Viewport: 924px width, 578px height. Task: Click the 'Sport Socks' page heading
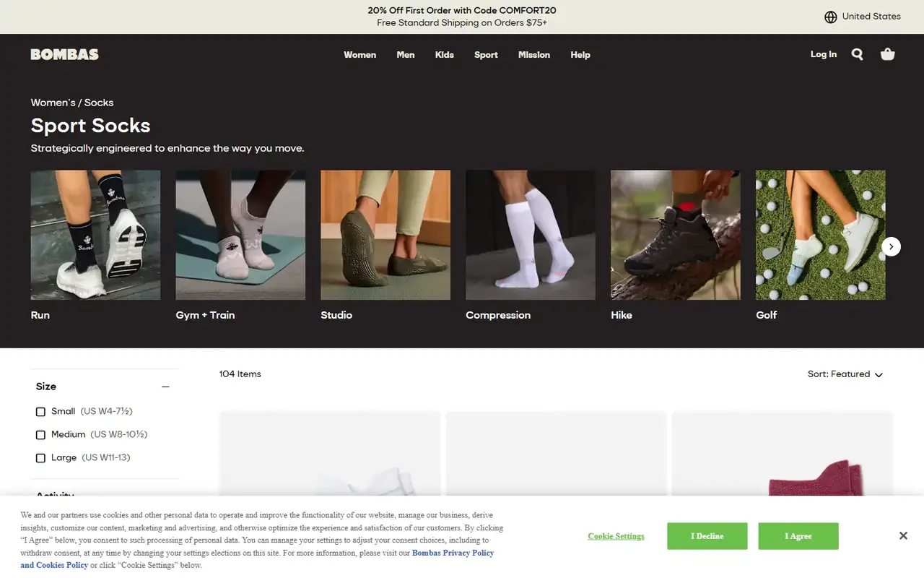pos(90,126)
